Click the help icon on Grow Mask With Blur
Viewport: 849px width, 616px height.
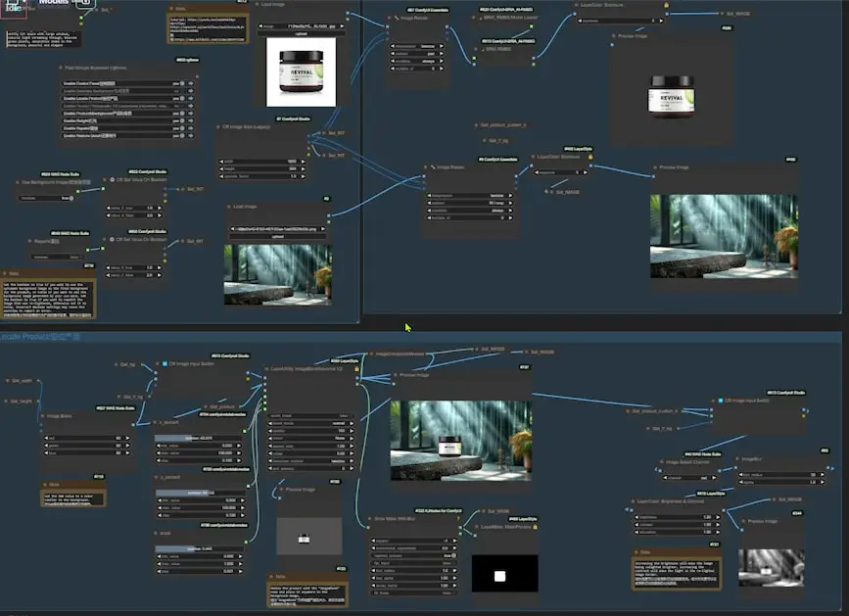(x=458, y=519)
